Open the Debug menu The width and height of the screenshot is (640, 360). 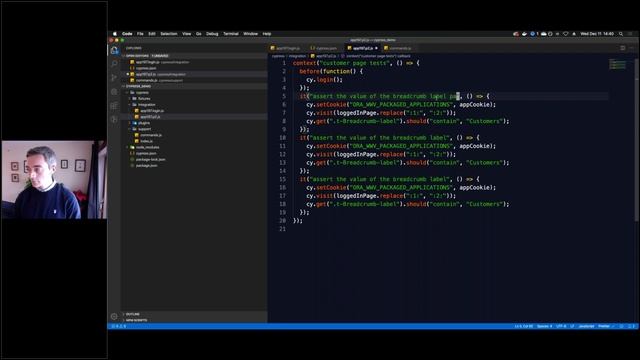click(x=212, y=34)
